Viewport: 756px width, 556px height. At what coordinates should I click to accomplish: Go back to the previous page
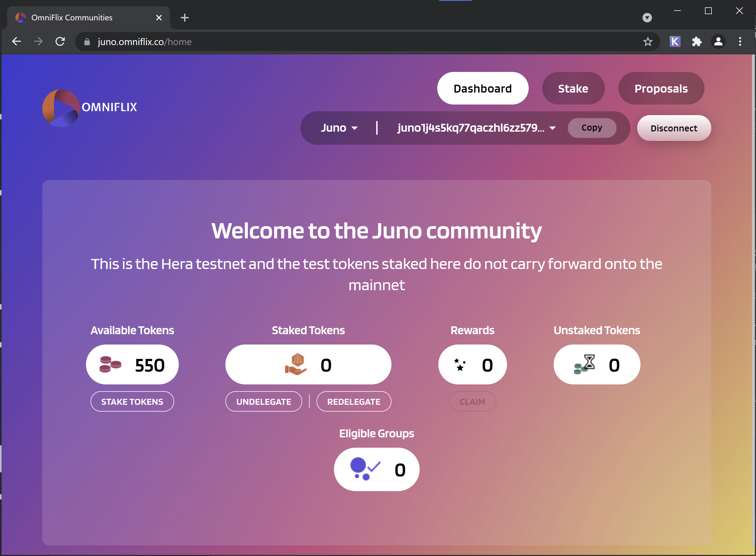[17, 42]
